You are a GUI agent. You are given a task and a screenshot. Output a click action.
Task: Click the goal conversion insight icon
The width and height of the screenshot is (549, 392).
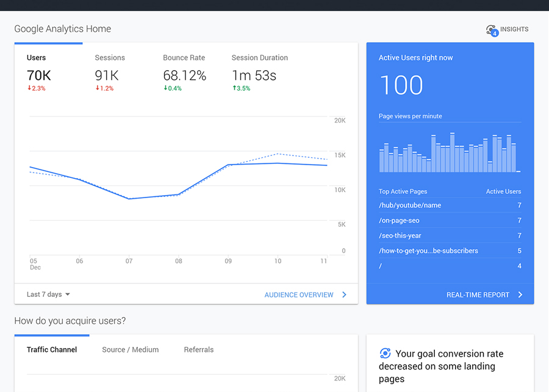tap(385, 353)
